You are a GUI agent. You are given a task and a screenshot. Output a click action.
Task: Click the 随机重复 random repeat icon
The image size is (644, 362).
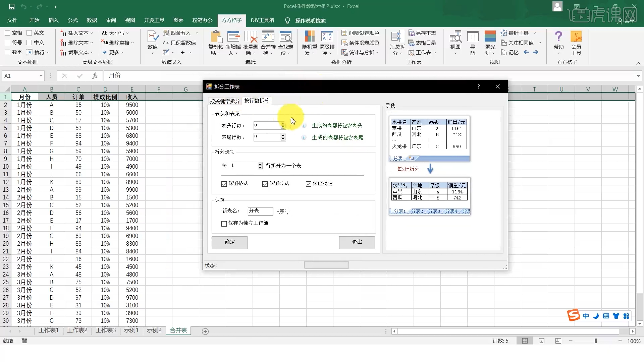[310, 37]
